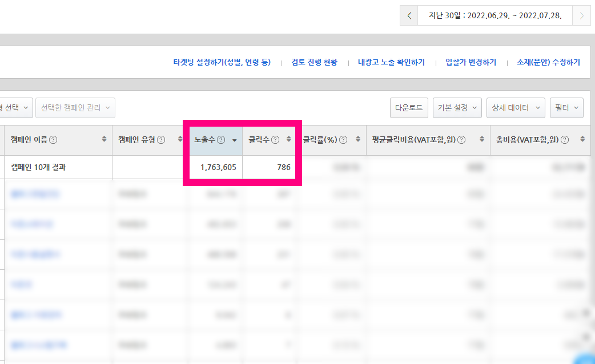Click the 클릭수 column header label
The height and width of the screenshot is (364, 595).
pos(259,140)
